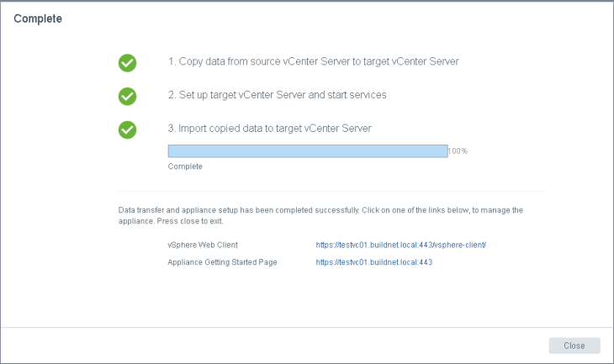Open the Appliance Getting Started Page URL

[373, 262]
